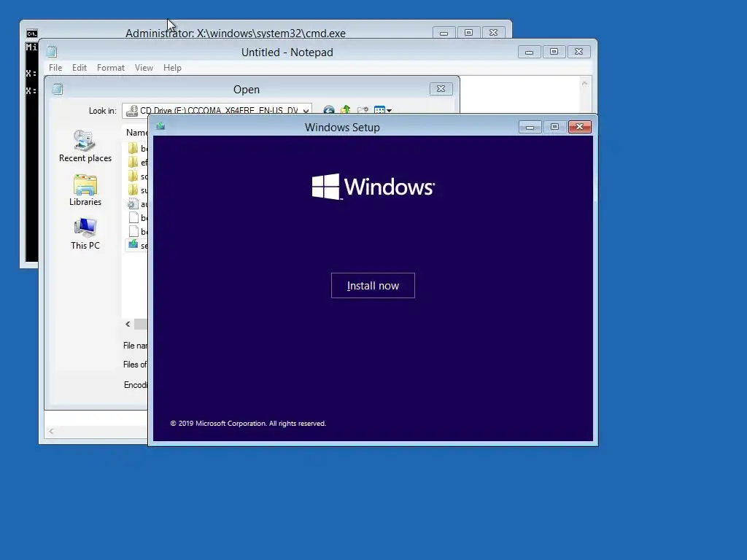
Task: Open Notepad's View menu
Action: pyautogui.click(x=144, y=68)
